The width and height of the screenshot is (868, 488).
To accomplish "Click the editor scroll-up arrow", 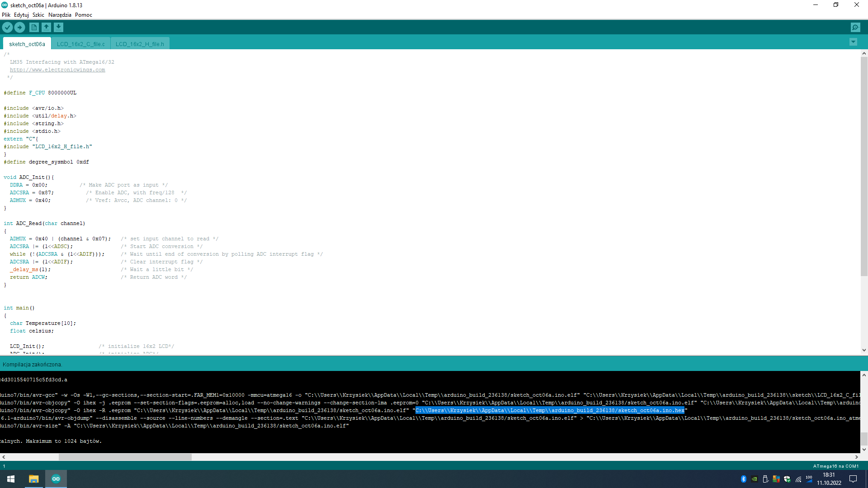I will pyautogui.click(x=864, y=53).
